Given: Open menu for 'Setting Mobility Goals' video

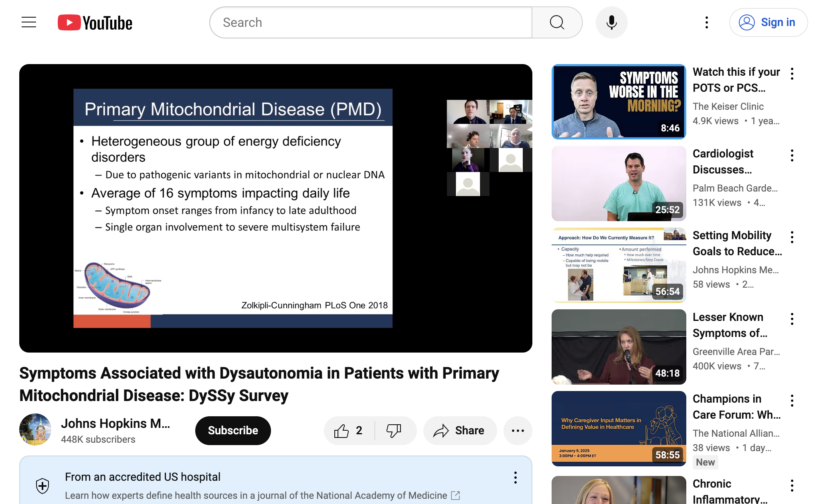Looking at the screenshot, I should [x=792, y=237].
